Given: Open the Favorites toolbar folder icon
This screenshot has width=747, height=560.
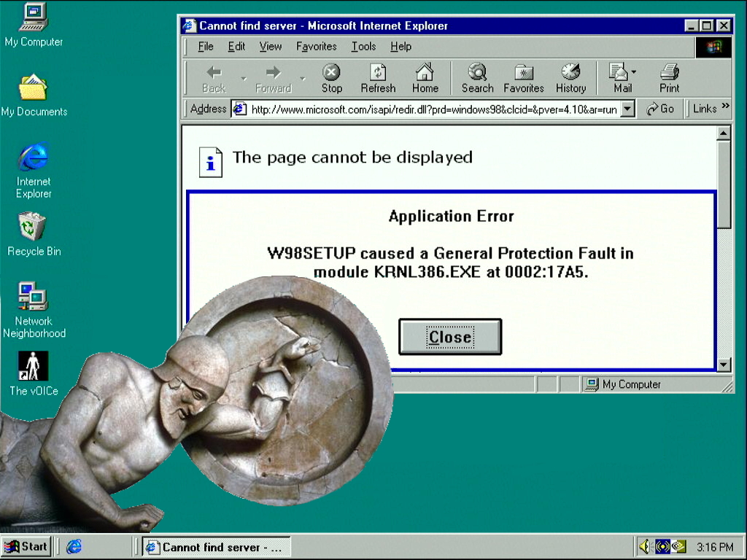Looking at the screenshot, I should point(524,73).
